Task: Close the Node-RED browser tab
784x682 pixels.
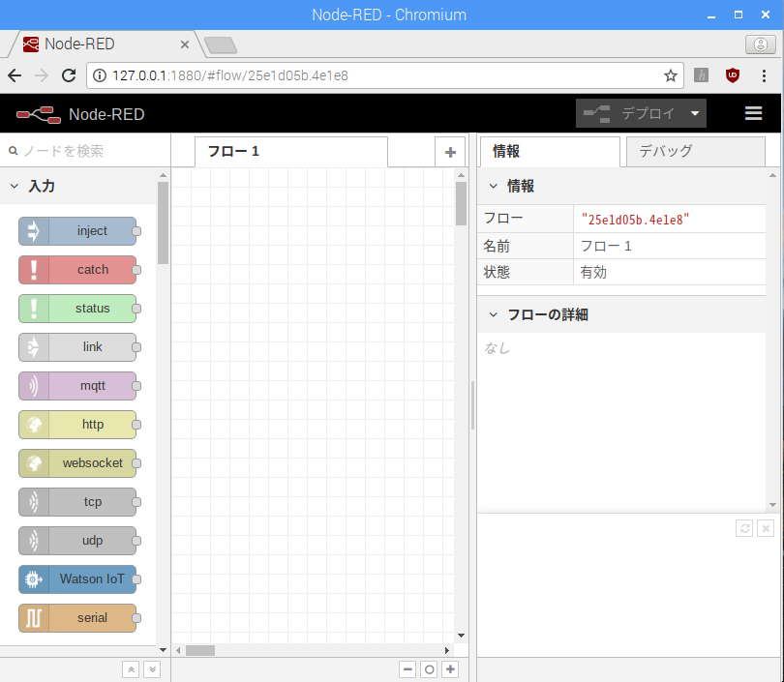Action: tap(185, 44)
